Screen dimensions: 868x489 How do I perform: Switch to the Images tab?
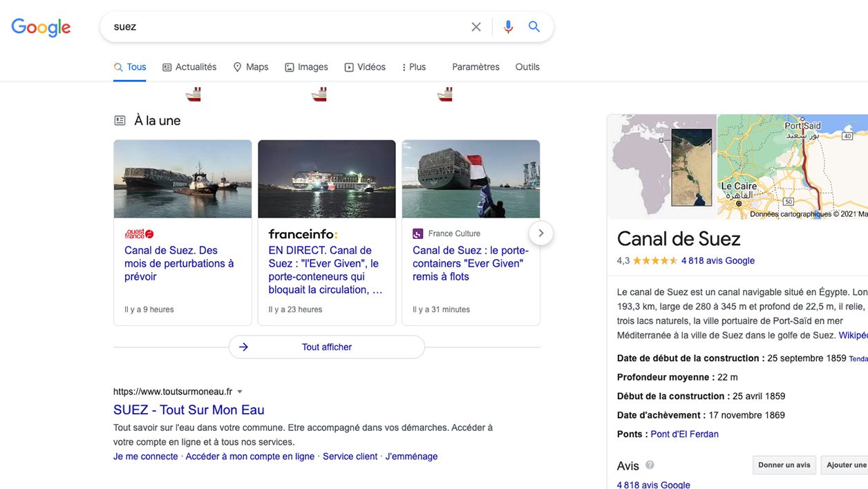coord(306,67)
